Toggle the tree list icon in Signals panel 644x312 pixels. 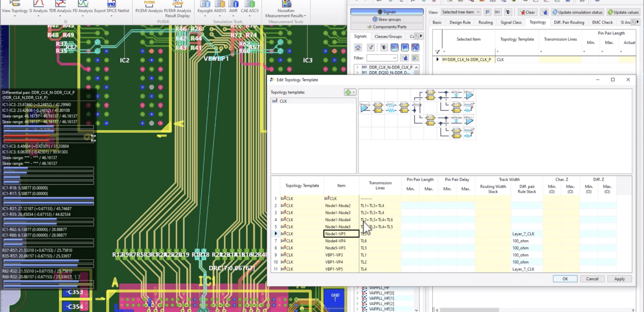pos(405,47)
